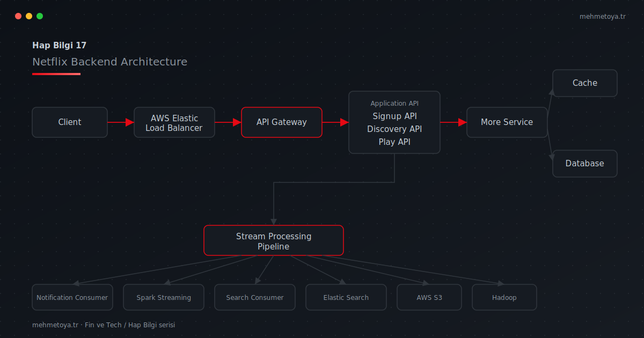Click the footer mehmetoya.tr Fin ve Tech text

click(104, 325)
